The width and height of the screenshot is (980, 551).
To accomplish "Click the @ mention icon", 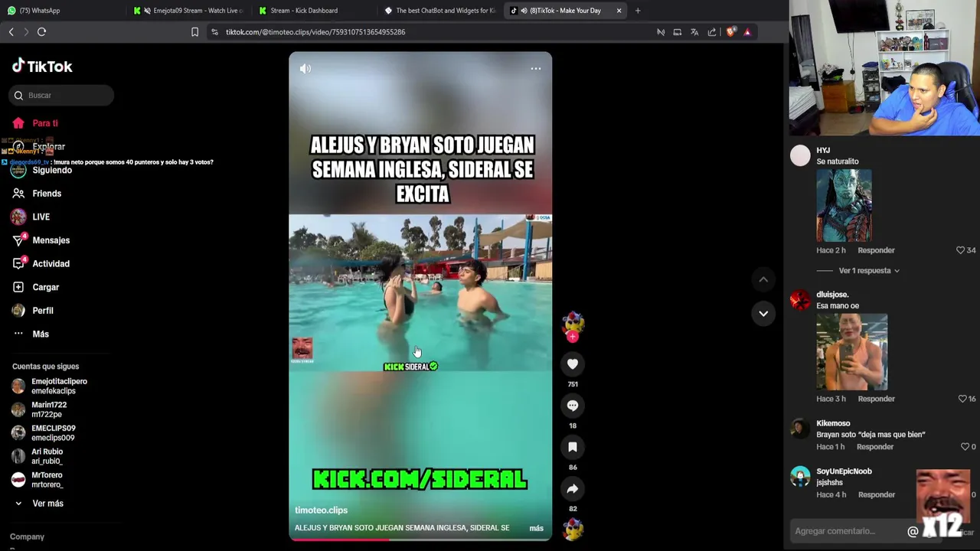I will [x=913, y=531].
